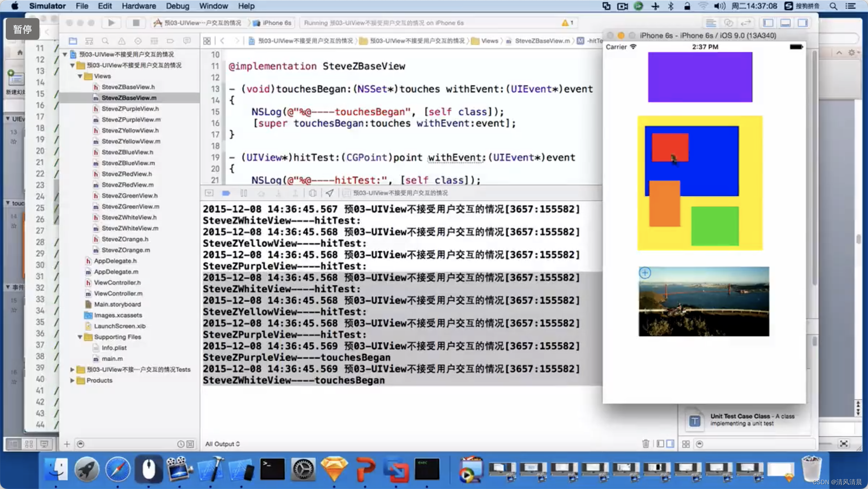The width and height of the screenshot is (868, 489).
Task: Click the Add button in file navigator
Action: click(x=67, y=443)
